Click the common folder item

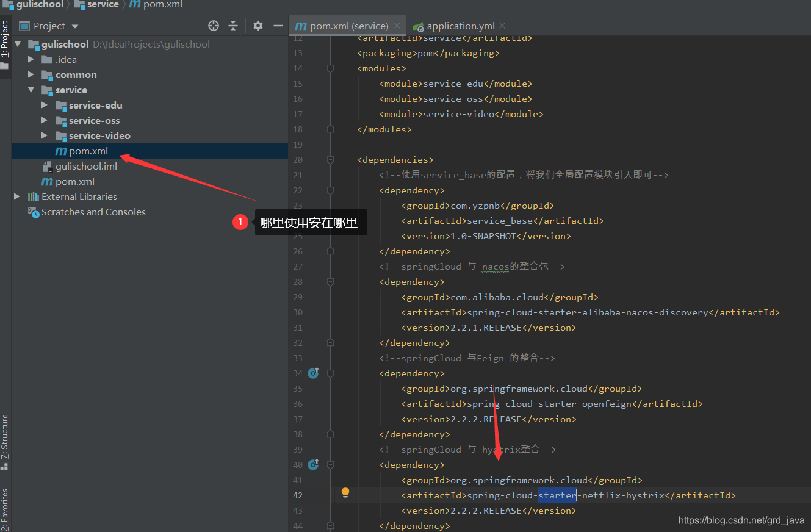(x=76, y=74)
